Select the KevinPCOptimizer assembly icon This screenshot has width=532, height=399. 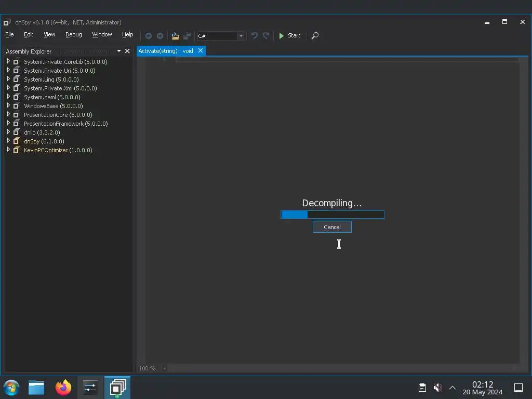coord(17,150)
